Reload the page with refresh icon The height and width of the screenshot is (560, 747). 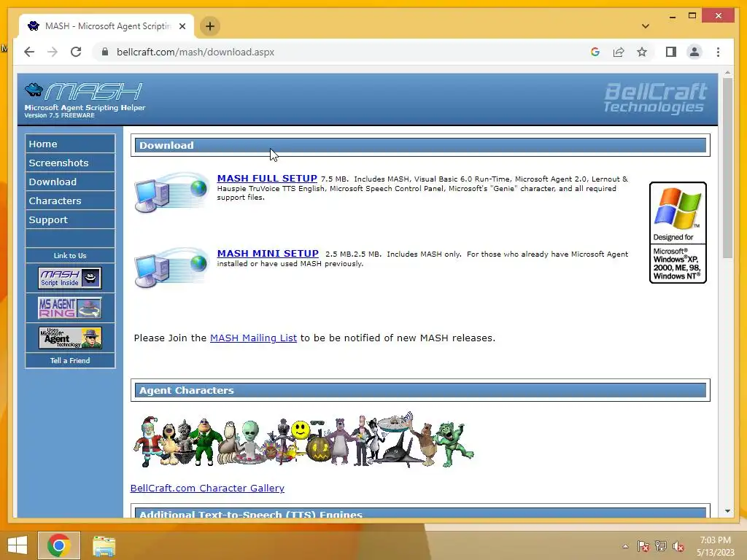(76, 52)
